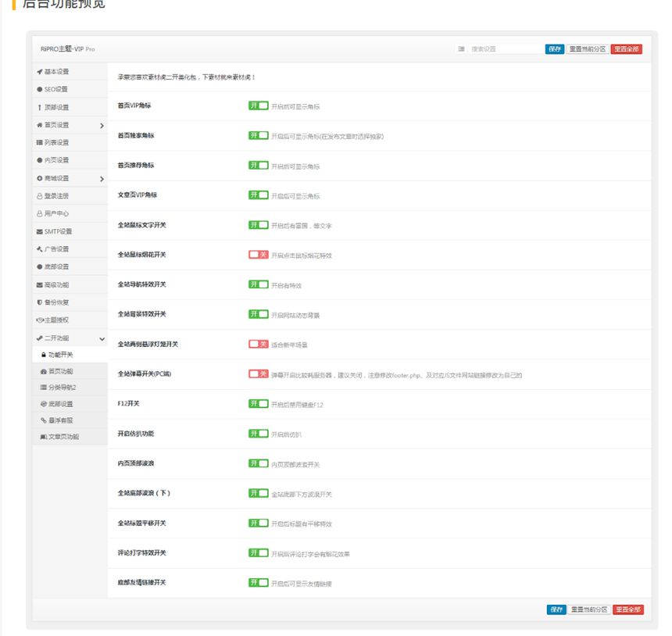672x636 pixels.
Task: Click the 基本设置 paper-plane icon
Action: coord(39,72)
